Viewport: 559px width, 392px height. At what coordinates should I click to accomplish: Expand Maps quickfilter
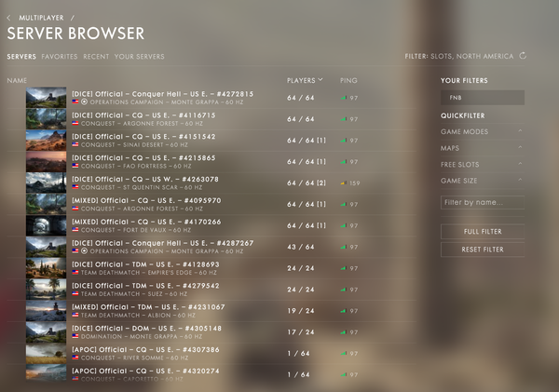pos(482,148)
